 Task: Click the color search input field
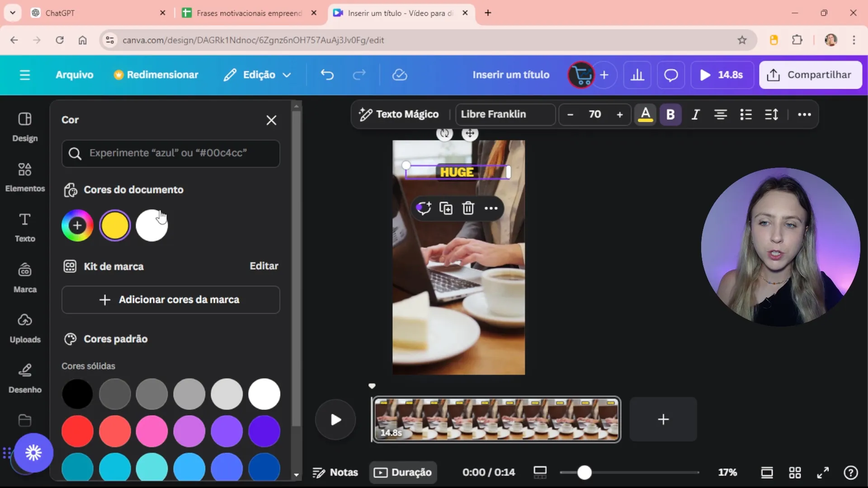point(171,153)
